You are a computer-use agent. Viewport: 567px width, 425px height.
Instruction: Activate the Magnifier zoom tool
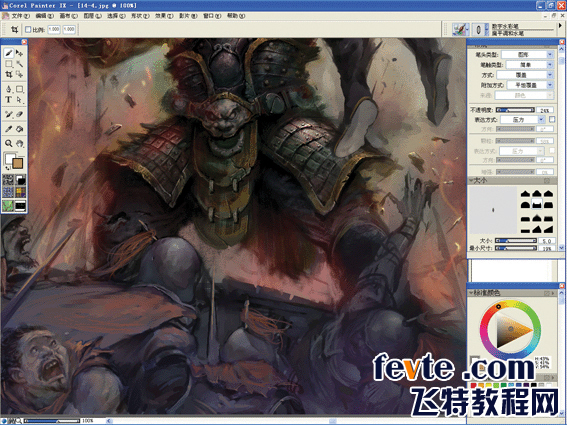point(9,144)
